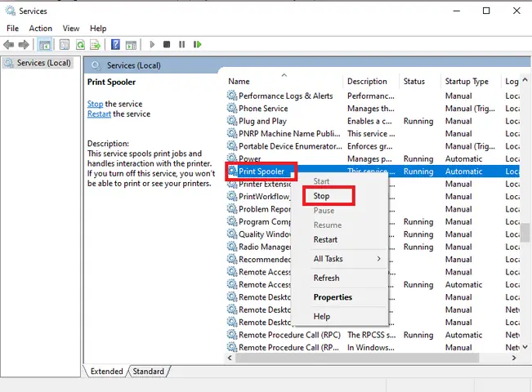Select the Phone Service row name
This screenshot has height=392, width=532.
(x=263, y=108)
